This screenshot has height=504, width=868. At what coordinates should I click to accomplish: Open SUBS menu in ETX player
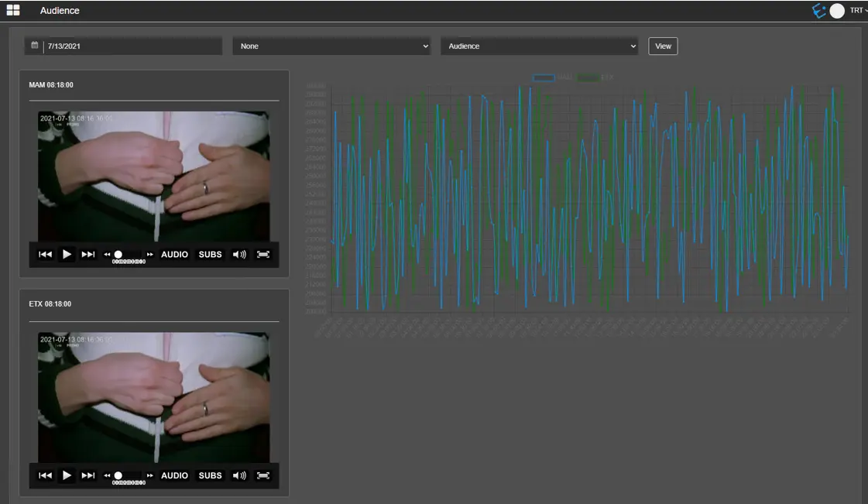pos(210,475)
